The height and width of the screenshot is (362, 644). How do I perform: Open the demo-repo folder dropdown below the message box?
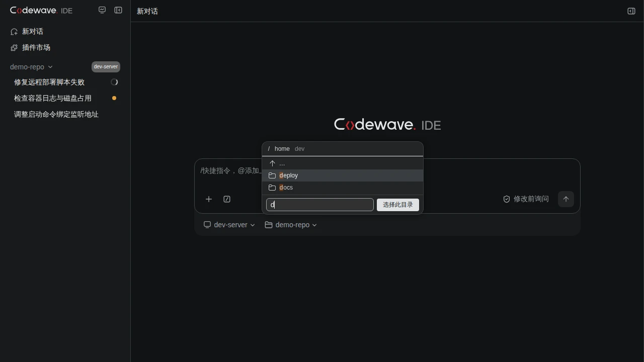point(291,225)
